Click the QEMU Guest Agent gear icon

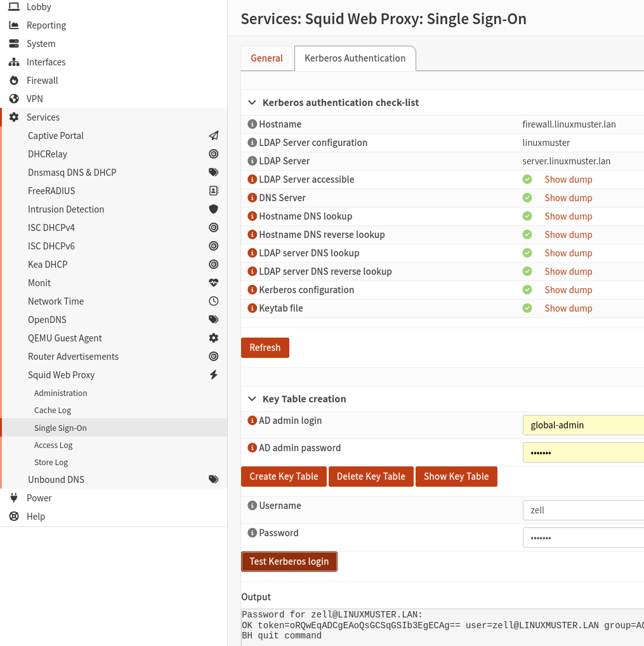click(214, 338)
